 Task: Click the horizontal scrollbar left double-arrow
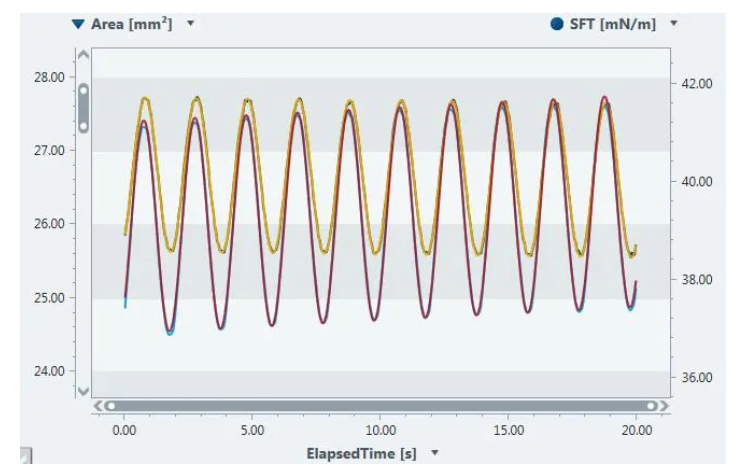coord(98,406)
